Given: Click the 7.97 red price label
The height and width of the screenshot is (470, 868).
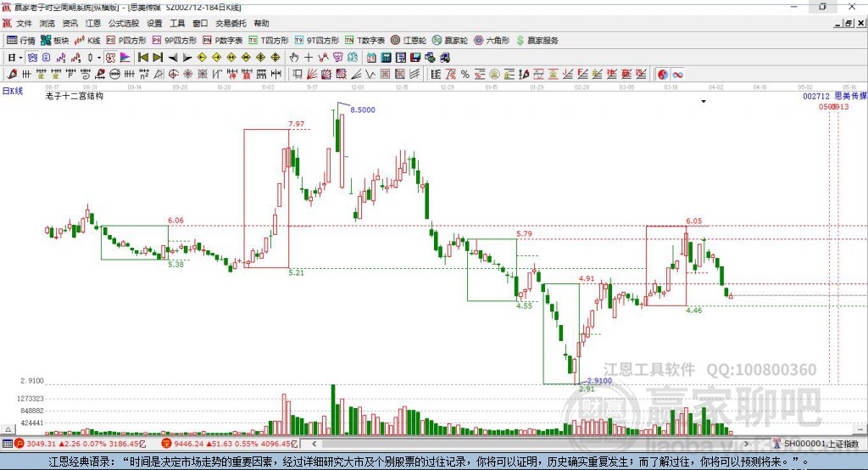Looking at the screenshot, I should point(296,124).
